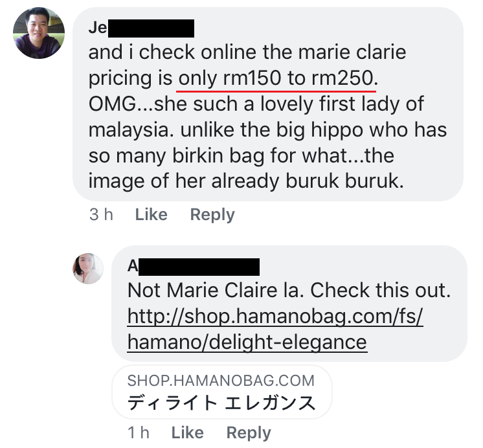Click the "Not Marie Claire la. Check this out." text

point(288,290)
